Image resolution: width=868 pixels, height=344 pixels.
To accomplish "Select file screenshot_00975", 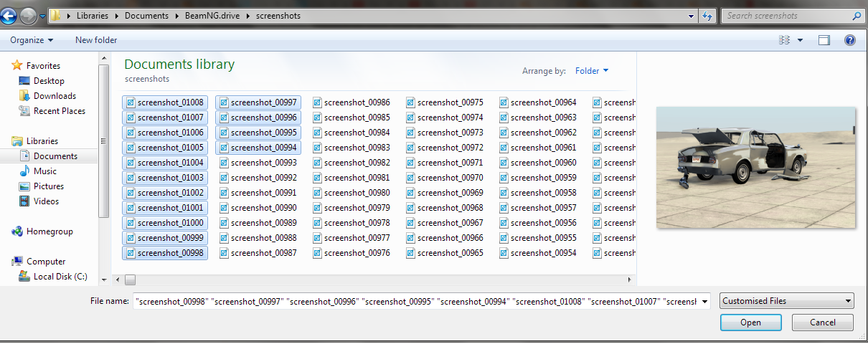I will (445, 102).
